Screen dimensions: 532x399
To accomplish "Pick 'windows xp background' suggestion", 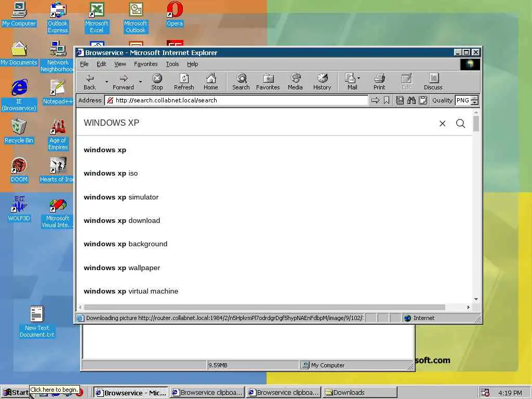I will (x=126, y=244).
